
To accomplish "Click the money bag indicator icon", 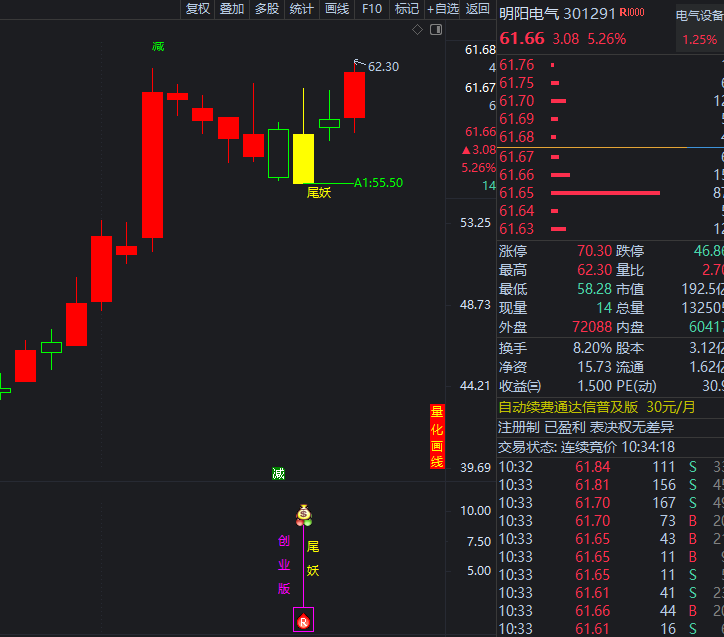I will point(304,516).
